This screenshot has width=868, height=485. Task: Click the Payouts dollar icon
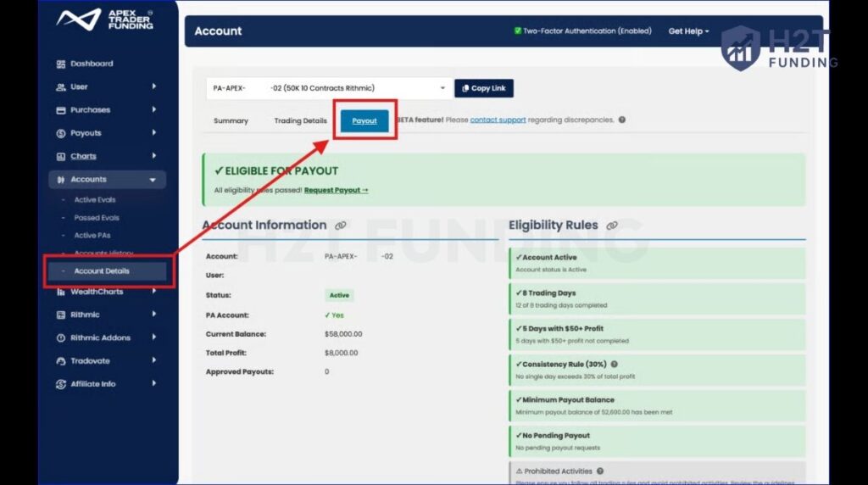click(61, 133)
